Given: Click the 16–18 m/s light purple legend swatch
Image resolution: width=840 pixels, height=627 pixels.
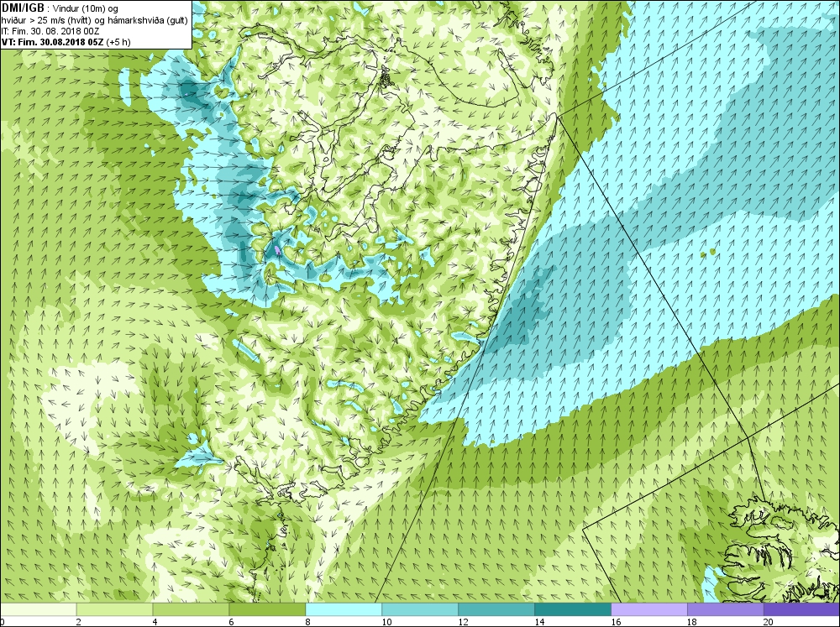Looking at the screenshot, I should [649, 609].
